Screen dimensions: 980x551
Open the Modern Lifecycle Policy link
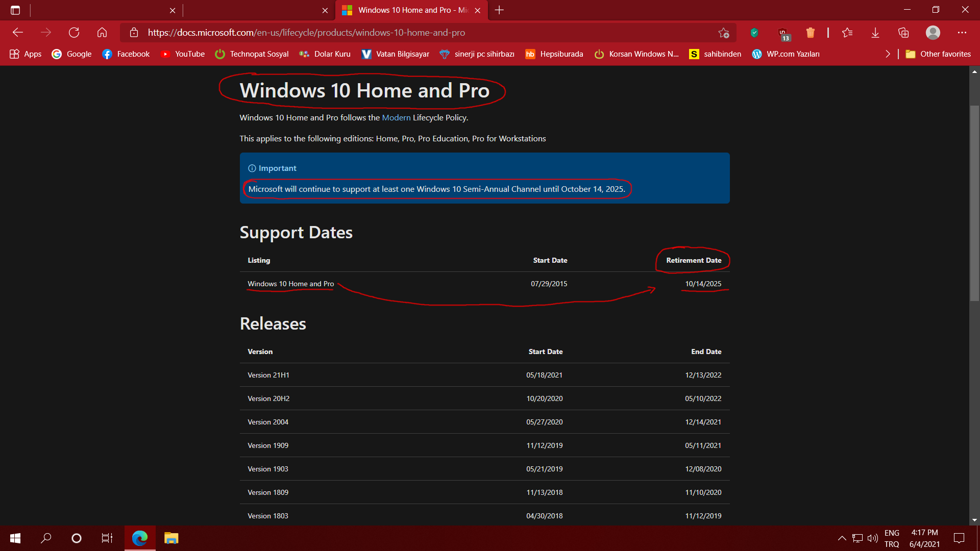pyautogui.click(x=396, y=118)
